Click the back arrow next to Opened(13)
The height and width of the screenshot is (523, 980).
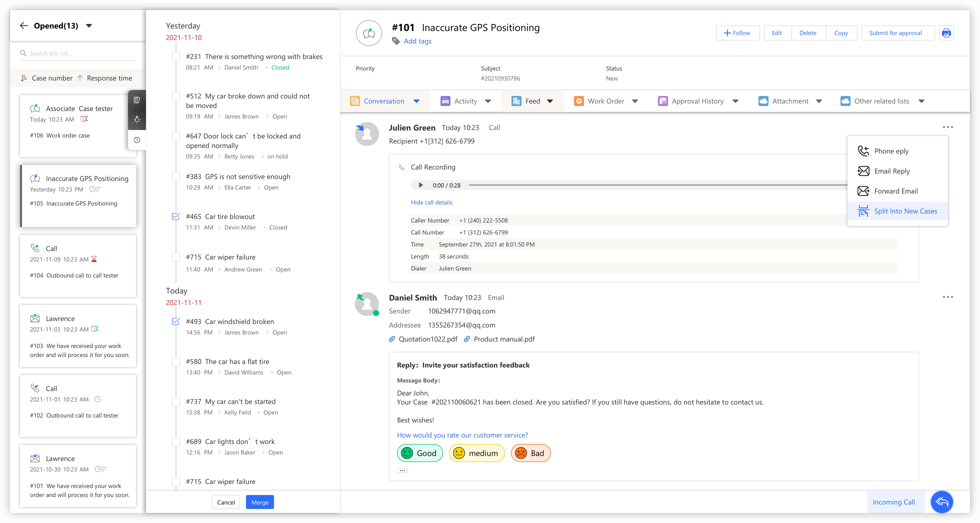(x=24, y=25)
